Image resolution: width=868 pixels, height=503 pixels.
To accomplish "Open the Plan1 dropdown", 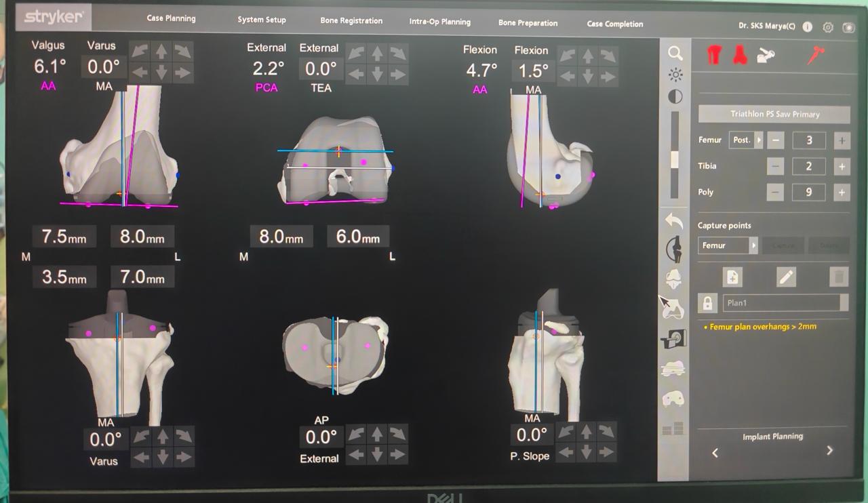I will click(785, 303).
